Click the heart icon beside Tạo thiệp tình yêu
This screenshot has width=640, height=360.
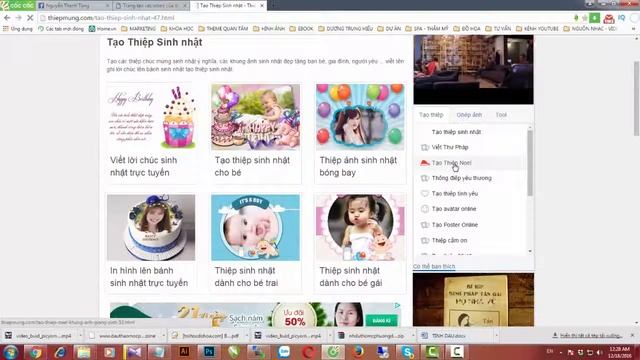click(424, 193)
